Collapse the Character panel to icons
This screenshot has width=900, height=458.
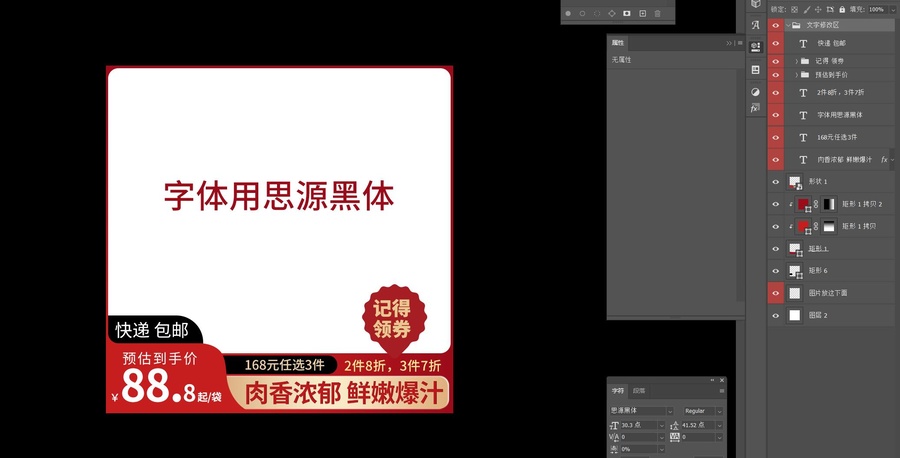tap(713, 380)
